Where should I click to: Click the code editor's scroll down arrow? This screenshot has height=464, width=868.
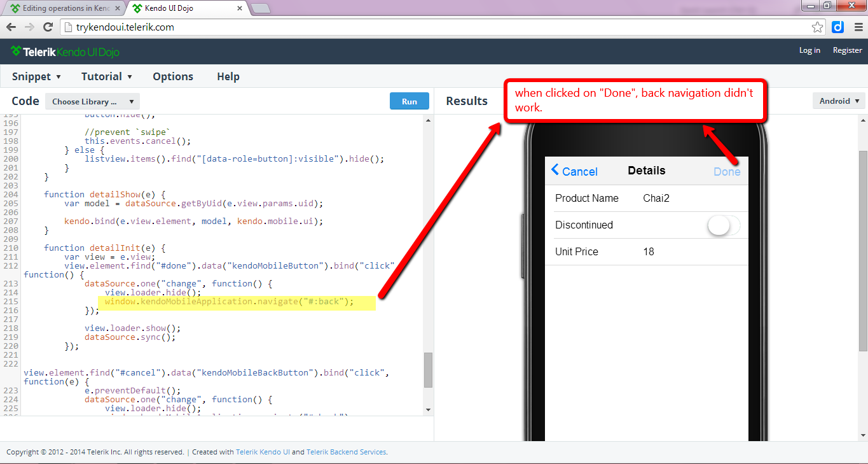tap(429, 409)
